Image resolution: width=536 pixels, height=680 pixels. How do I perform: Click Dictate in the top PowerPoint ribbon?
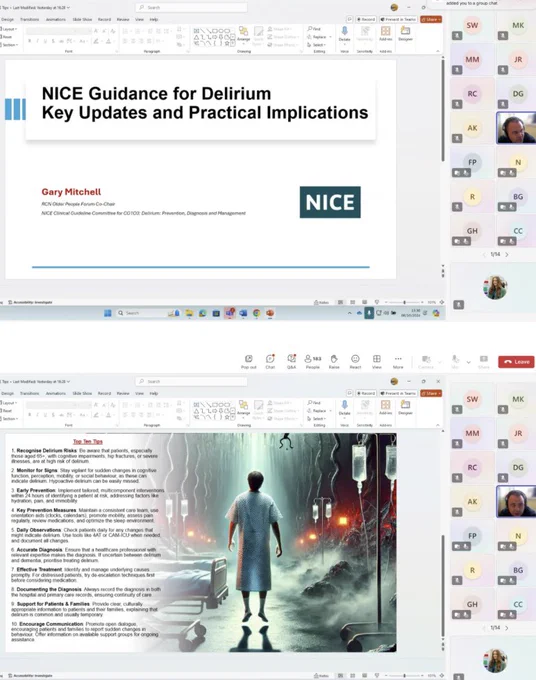coord(344,34)
